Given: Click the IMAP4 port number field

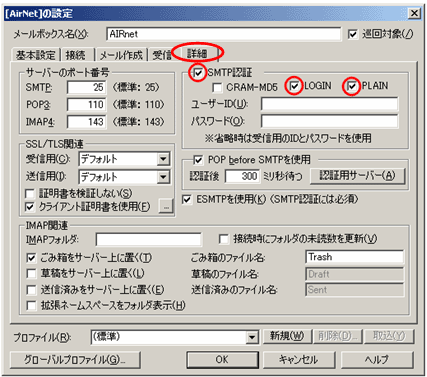Looking at the screenshot, I should (87, 122).
